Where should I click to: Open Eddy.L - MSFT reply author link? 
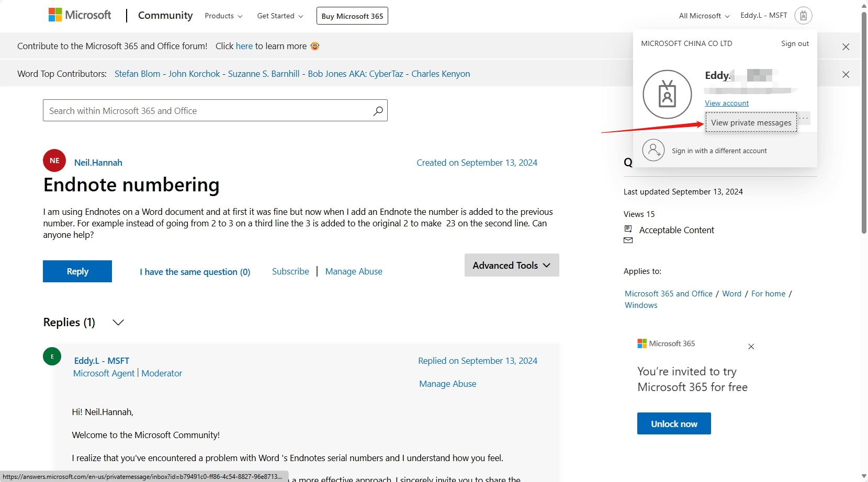[102, 361]
